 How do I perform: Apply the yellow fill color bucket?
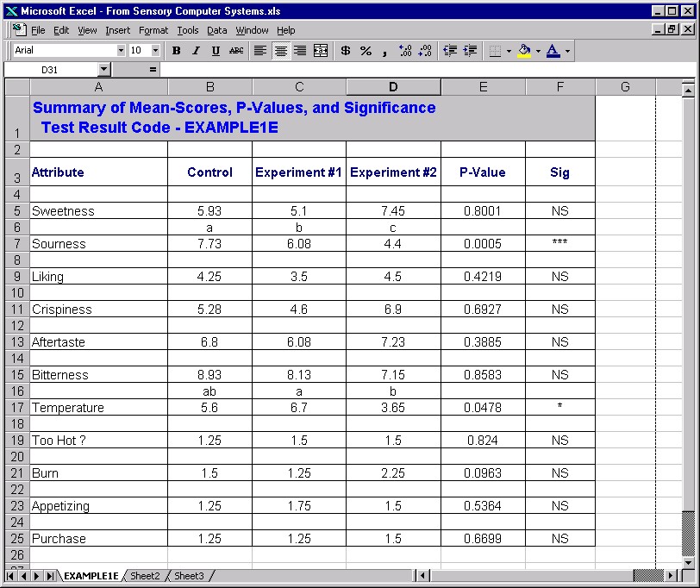[x=524, y=51]
